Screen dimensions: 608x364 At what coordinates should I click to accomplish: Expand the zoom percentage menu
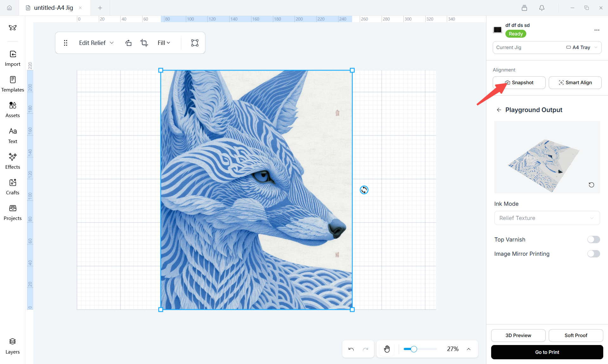pyautogui.click(x=469, y=349)
